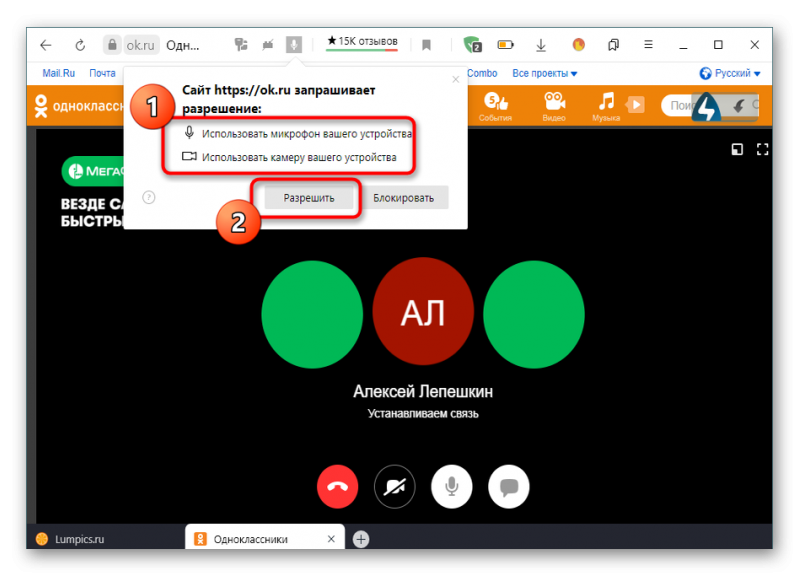Click the АЛ caller avatar
The image size is (800, 576).
tap(423, 312)
